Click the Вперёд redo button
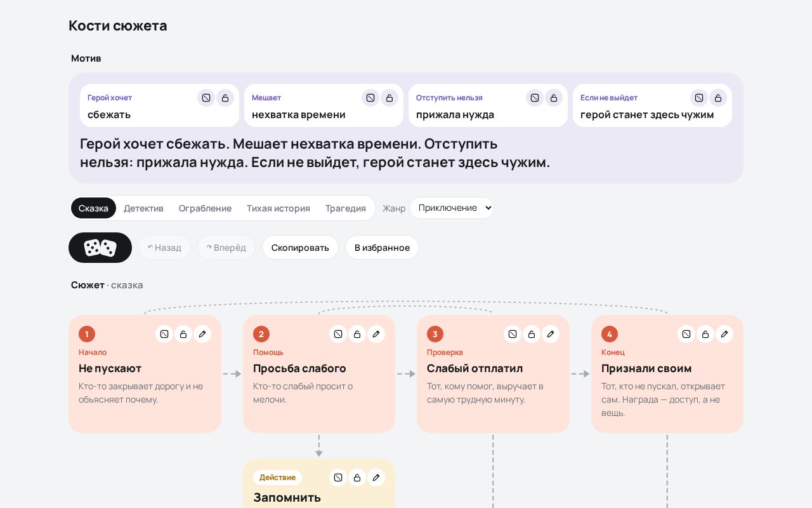Screen dimensions: 812x508 tap(226, 248)
